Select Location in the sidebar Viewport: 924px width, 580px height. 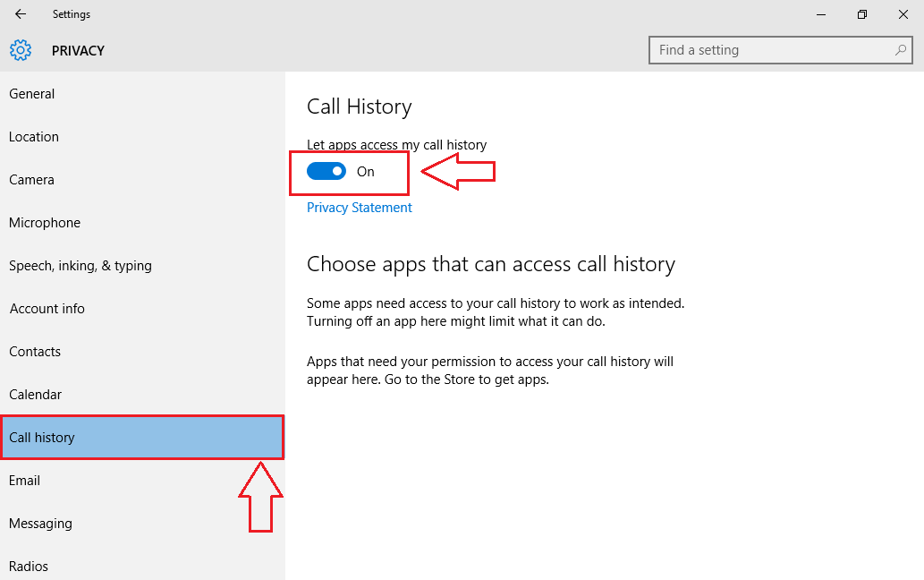click(142, 137)
